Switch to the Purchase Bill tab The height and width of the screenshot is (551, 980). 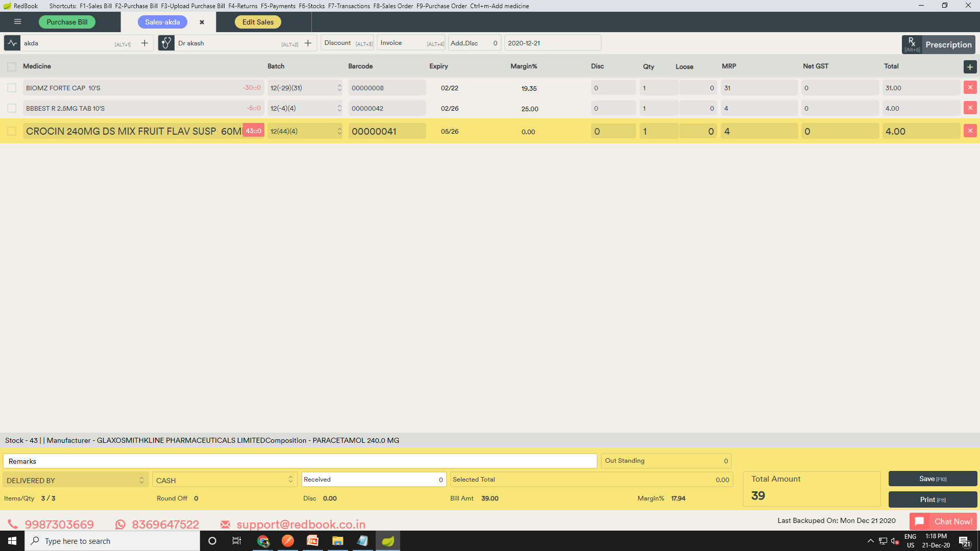coord(67,22)
